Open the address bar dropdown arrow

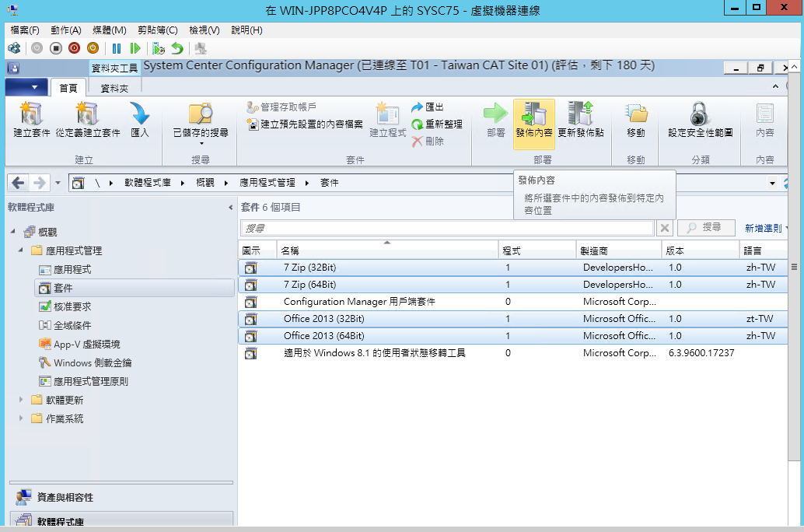(x=772, y=183)
